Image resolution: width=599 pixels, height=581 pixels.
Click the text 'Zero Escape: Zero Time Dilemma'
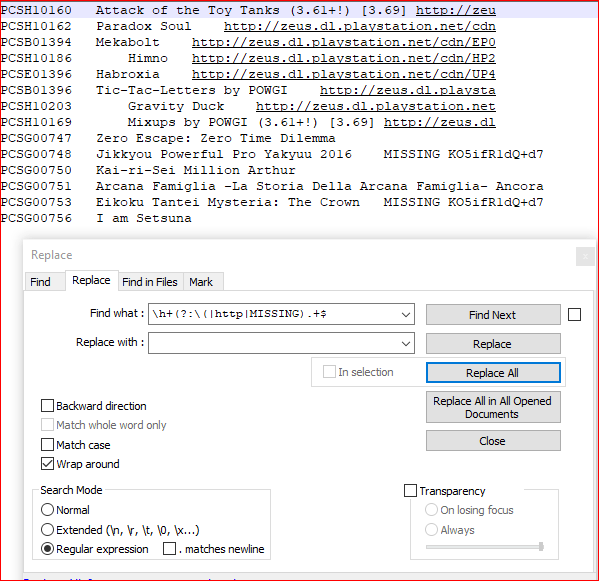[216, 138]
